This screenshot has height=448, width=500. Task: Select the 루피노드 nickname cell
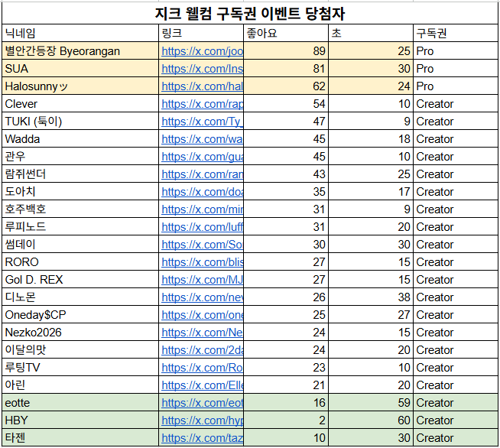[x=80, y=226]
